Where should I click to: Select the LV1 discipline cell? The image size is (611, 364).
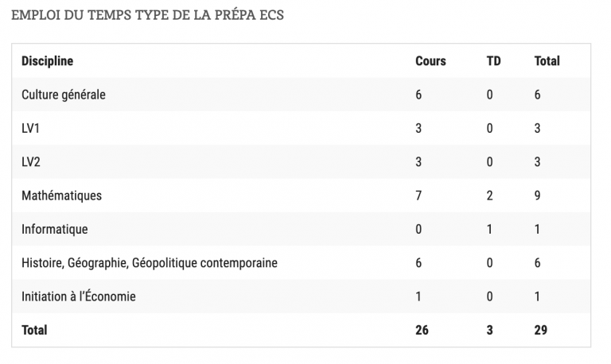(30, 129)
